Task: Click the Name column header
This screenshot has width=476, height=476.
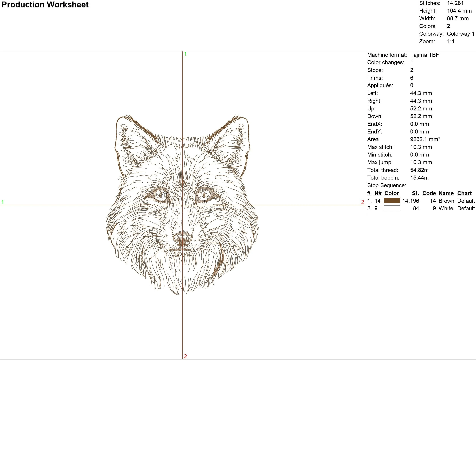Action: pyautogui.click(x=446, y=193)
